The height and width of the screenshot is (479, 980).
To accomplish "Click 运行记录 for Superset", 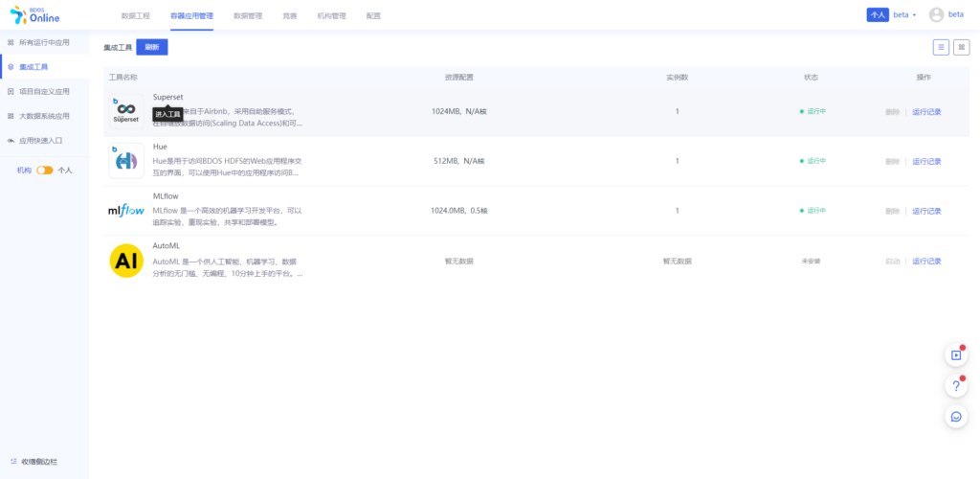I will click(926, 112).
